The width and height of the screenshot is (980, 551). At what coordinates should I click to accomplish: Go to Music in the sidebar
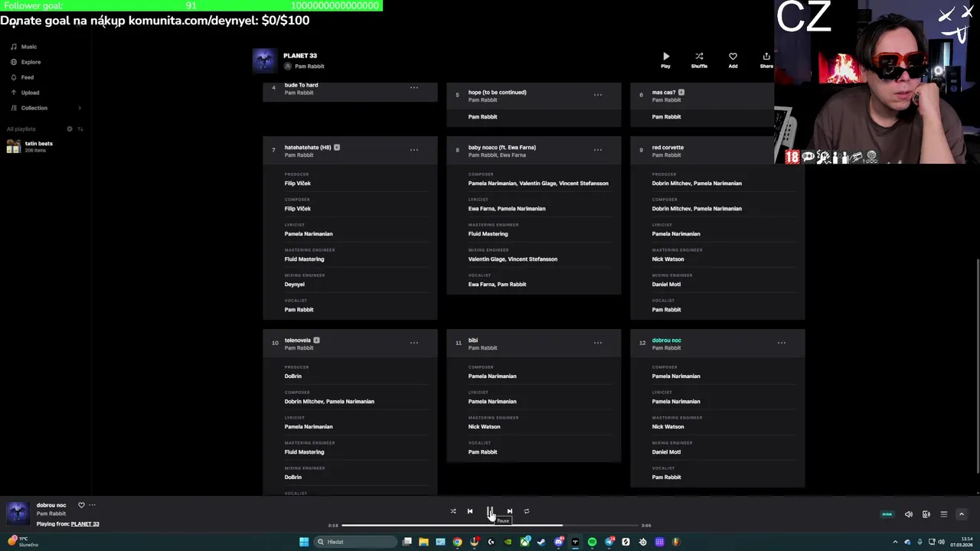point(28,47)
